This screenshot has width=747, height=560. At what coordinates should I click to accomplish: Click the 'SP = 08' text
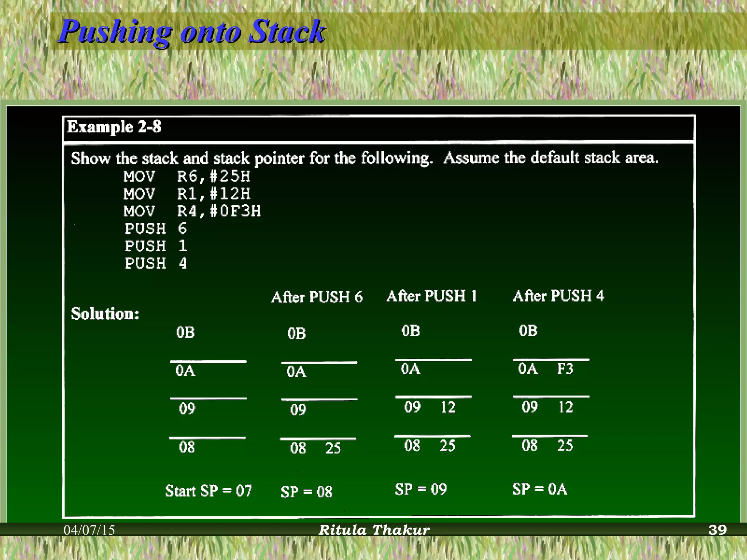[x=306, y=492]
